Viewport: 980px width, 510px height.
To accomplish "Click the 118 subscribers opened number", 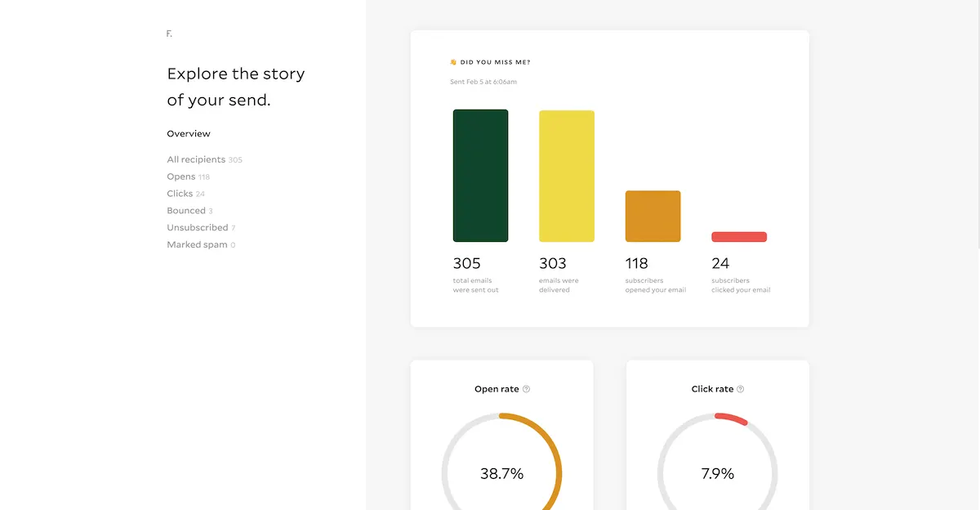I will pos(636,263).
